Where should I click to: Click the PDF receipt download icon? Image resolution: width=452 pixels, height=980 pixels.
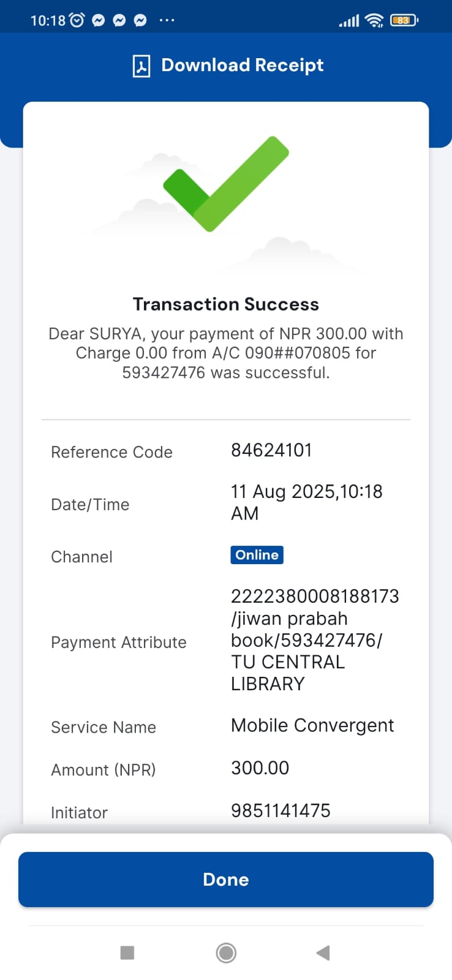click(141, 66)
